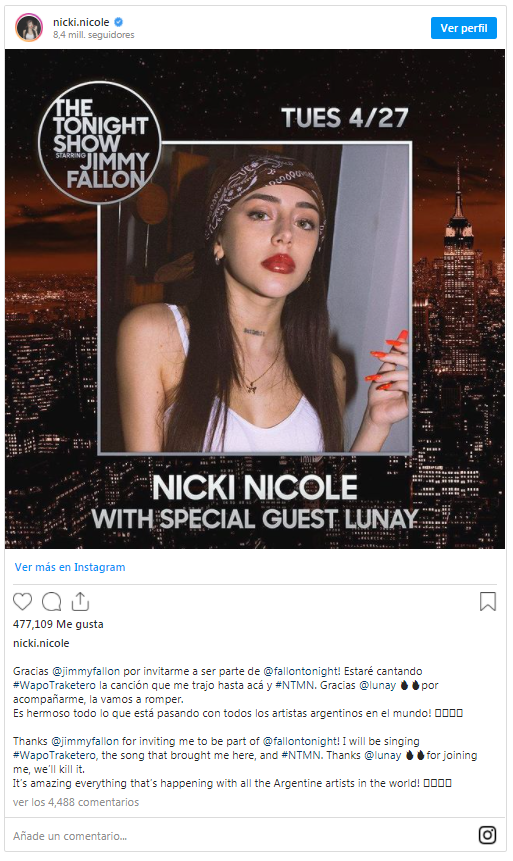Open comments via speech bubble icon
The image size is (513, 861).
point(52,602)
